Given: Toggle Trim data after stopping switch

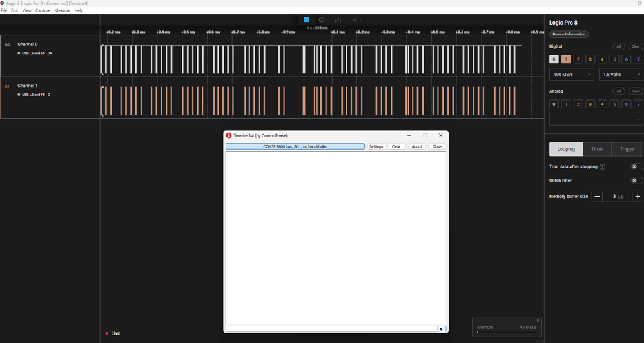Looking at the screenshot, I should pos(636,166).
